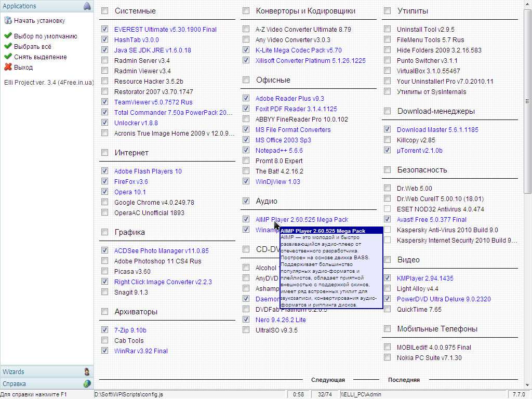Go to Последняя page
The height and width of the screenshot is (399, 532).
point(404,380)
